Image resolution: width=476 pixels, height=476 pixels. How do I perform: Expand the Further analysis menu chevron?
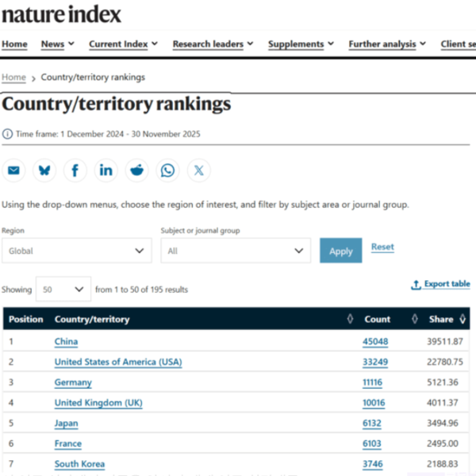(x=423, y=44)
